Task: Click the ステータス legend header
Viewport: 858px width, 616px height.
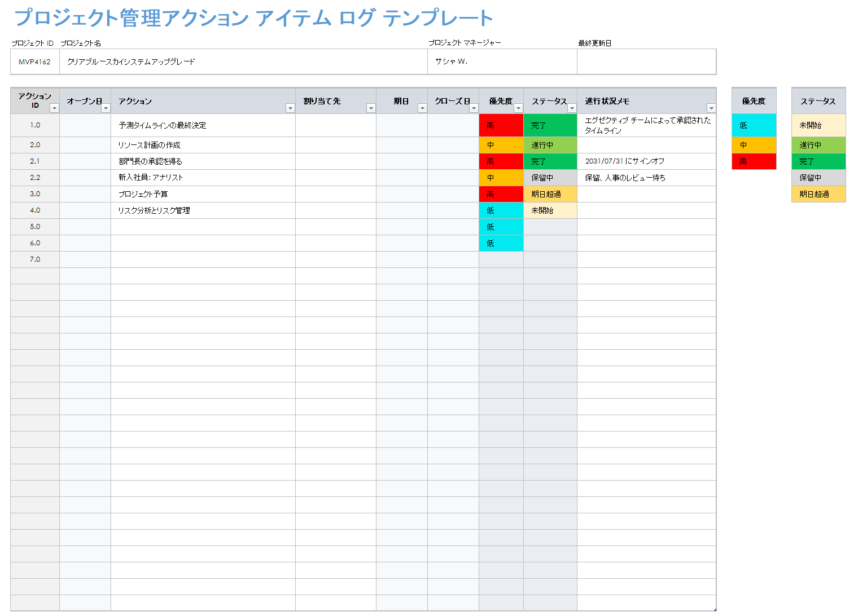Action: (x=818, y=101)
